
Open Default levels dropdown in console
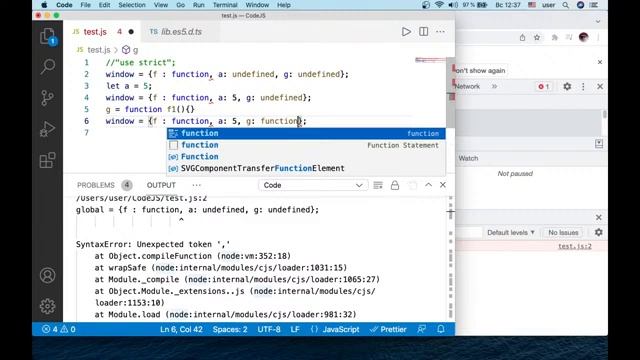tap(511, 232)
